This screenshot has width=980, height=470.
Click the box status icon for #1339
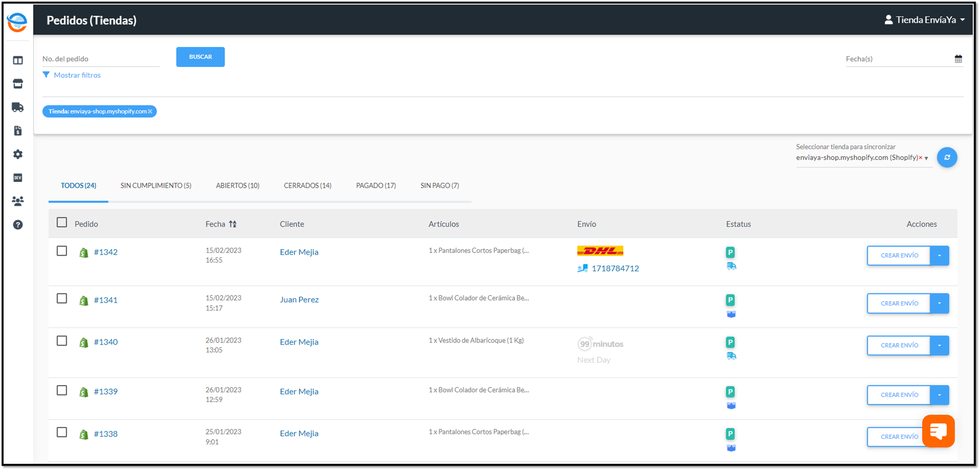(731, 406)
